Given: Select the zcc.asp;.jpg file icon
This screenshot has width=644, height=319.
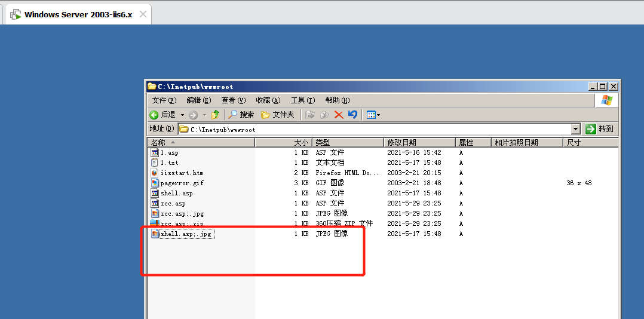Looking at the screenshot, I should 155,213.
